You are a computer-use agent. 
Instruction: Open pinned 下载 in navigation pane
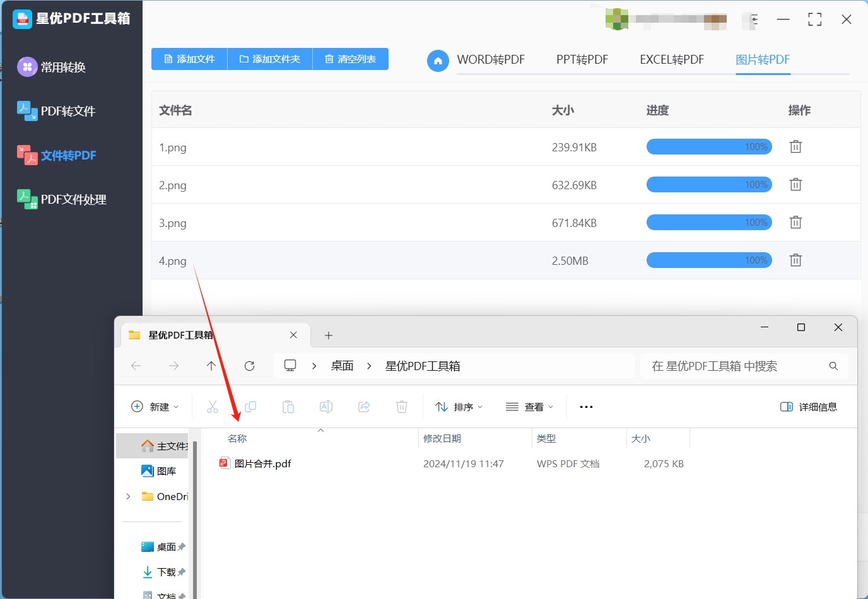coord(163,572)
